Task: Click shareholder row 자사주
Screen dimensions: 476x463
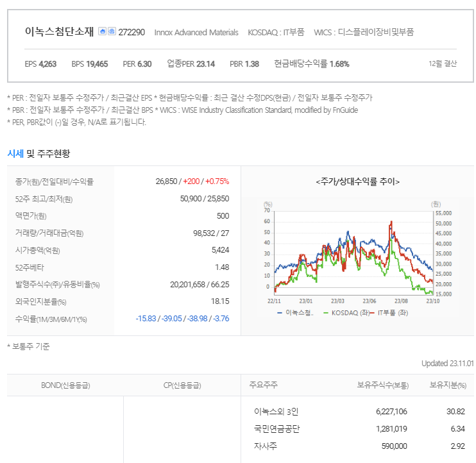Action: point(266,446)
